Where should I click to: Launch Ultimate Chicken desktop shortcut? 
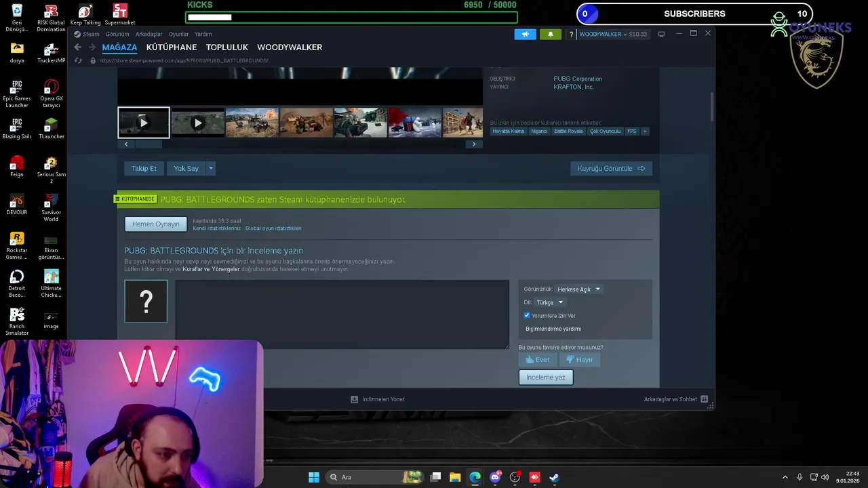tap(51, 283)
